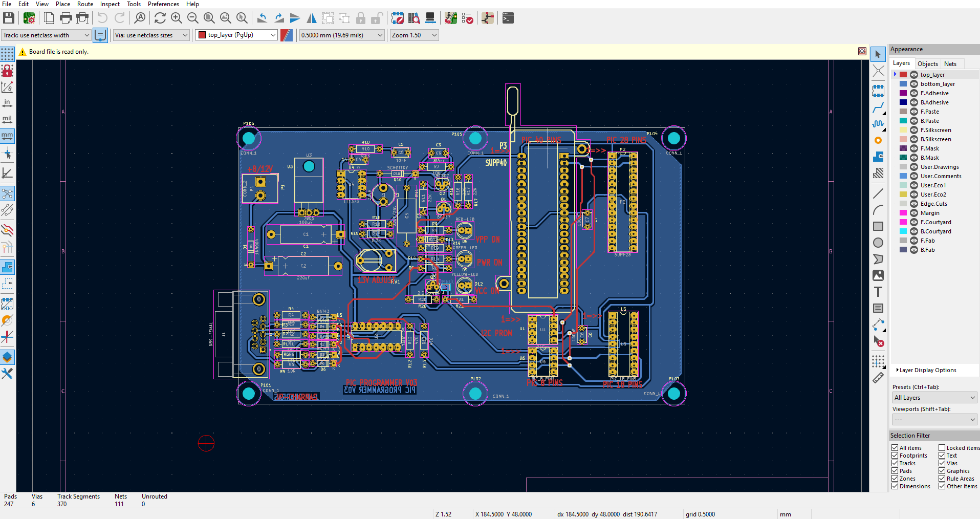980x519 pixels.
Task: Click the top_layer color swatch
Action: (x=903, y=75)
